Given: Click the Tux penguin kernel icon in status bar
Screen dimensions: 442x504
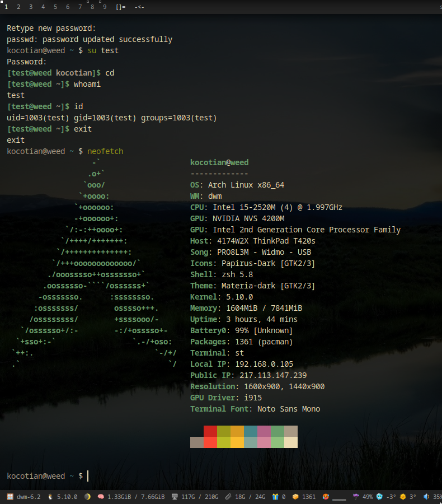Looking at the screenshot, I should point(50,497).
